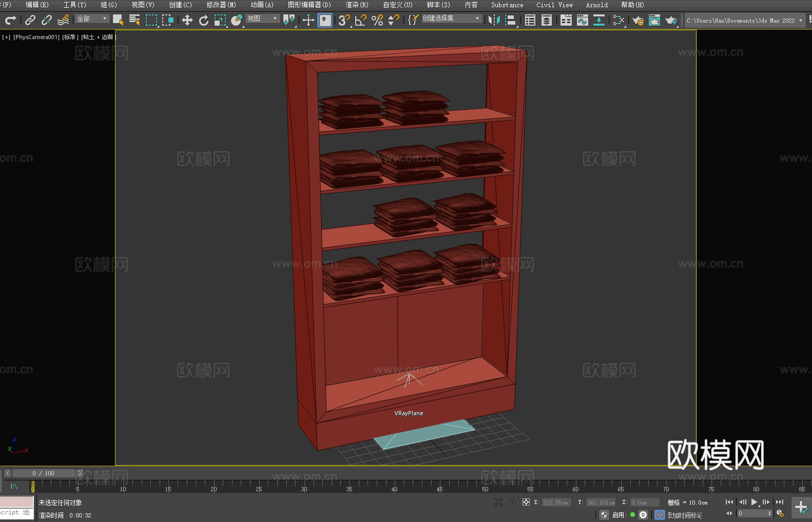812x522 pixels.
Task: Toggle the Layer Explorer icon
Action: coord(547,20)
